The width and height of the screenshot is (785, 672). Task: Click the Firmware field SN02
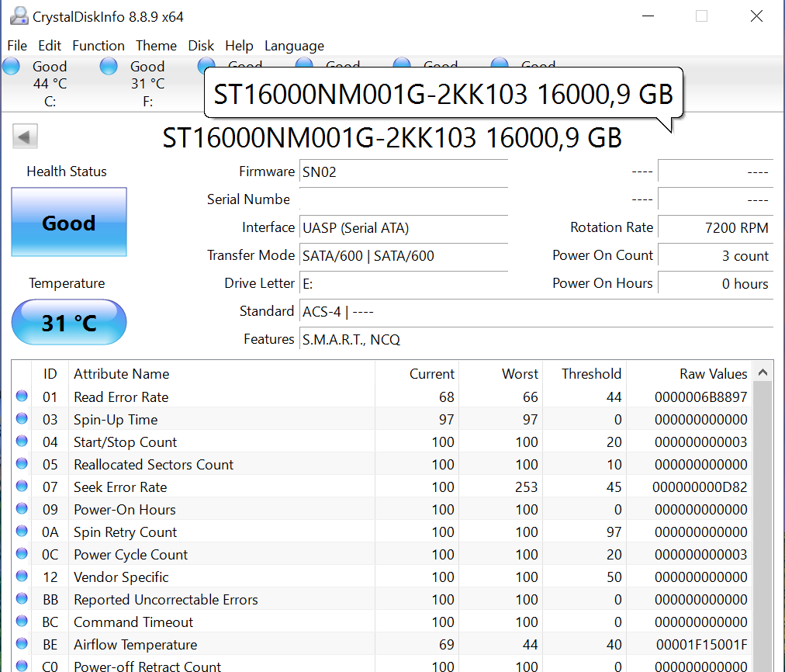pos(403,172)
